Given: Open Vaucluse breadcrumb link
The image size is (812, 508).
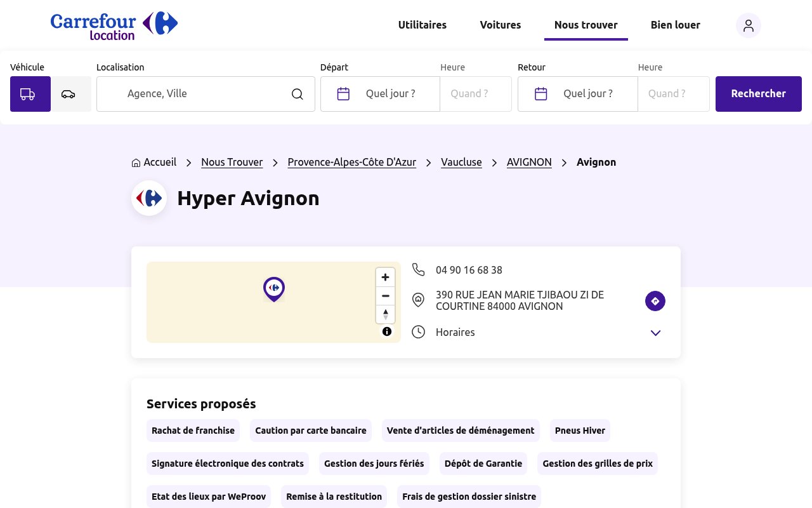Looking at the screenshot, I should pyautogui.click(x=461, y=163).
